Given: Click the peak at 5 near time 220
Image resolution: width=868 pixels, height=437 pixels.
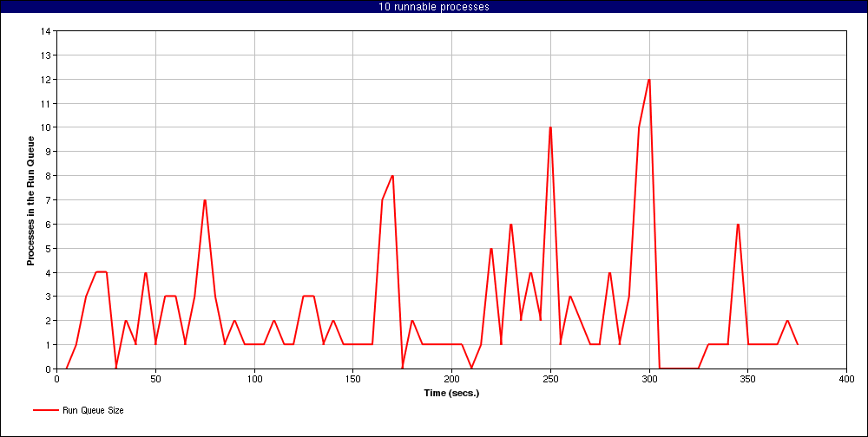Looking at the screenshot, I should coord(491,248).
